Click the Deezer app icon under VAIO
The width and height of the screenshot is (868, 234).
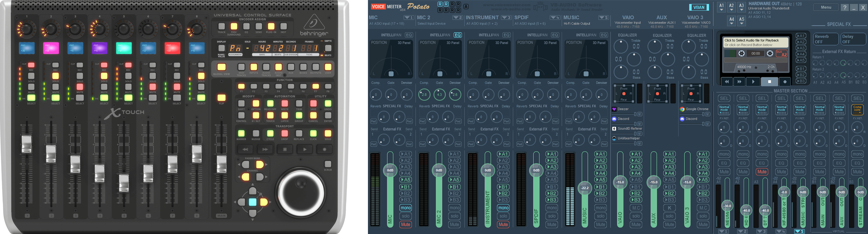tap(614, 109)
